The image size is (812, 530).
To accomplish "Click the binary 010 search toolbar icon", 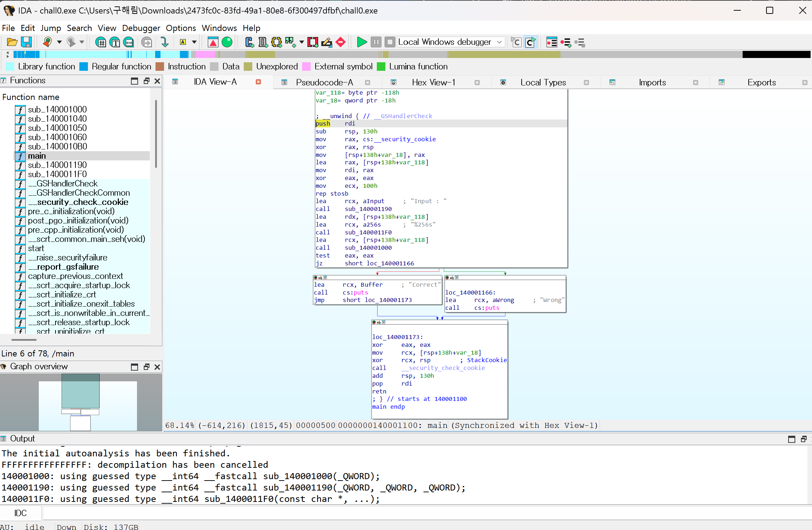I will pos(129,42).
